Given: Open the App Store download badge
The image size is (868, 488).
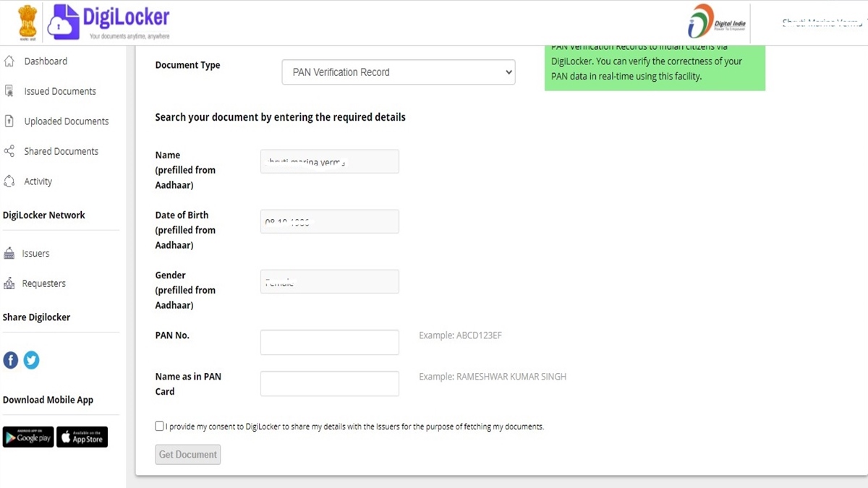Looking at the screenshot, I should pos(82,437).
